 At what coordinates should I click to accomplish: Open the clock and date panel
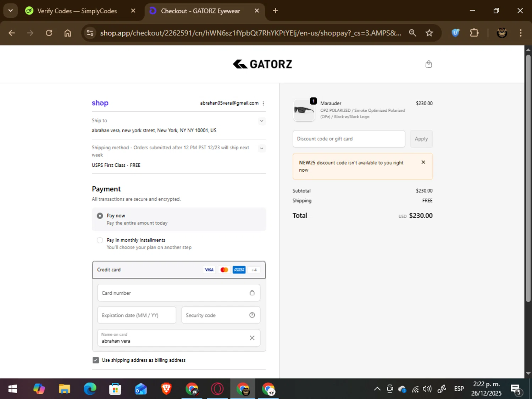coord(486,389)
